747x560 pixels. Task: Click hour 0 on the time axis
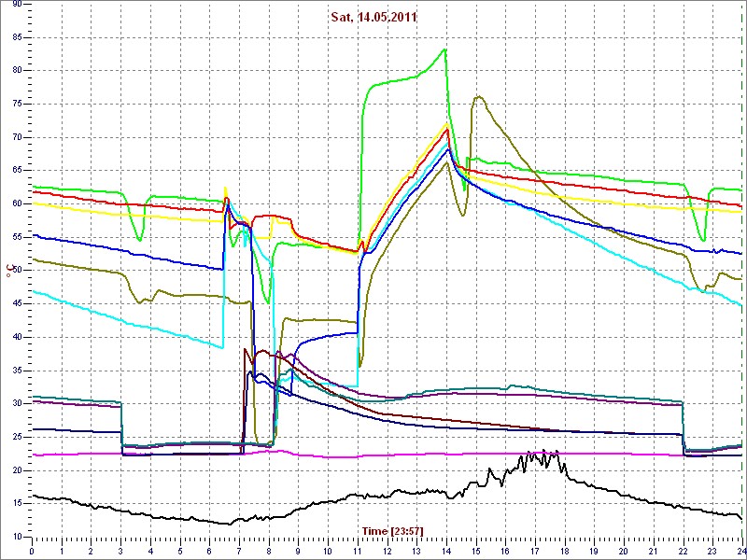(x=32, y=551)
